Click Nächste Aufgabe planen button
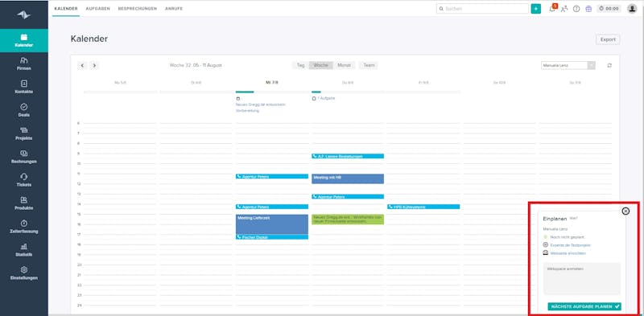Image resolution: width=644 pixels, height=316 pixels. [x=584, y=306]
